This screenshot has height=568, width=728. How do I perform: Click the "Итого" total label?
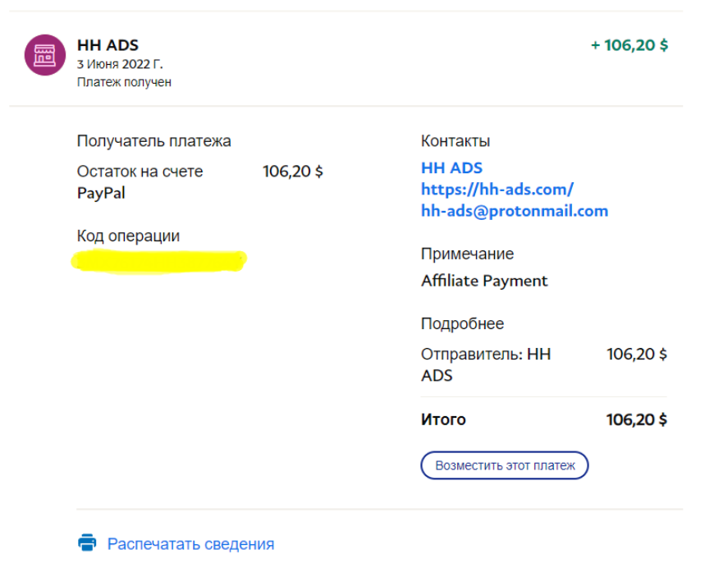[x=443, y=419]
